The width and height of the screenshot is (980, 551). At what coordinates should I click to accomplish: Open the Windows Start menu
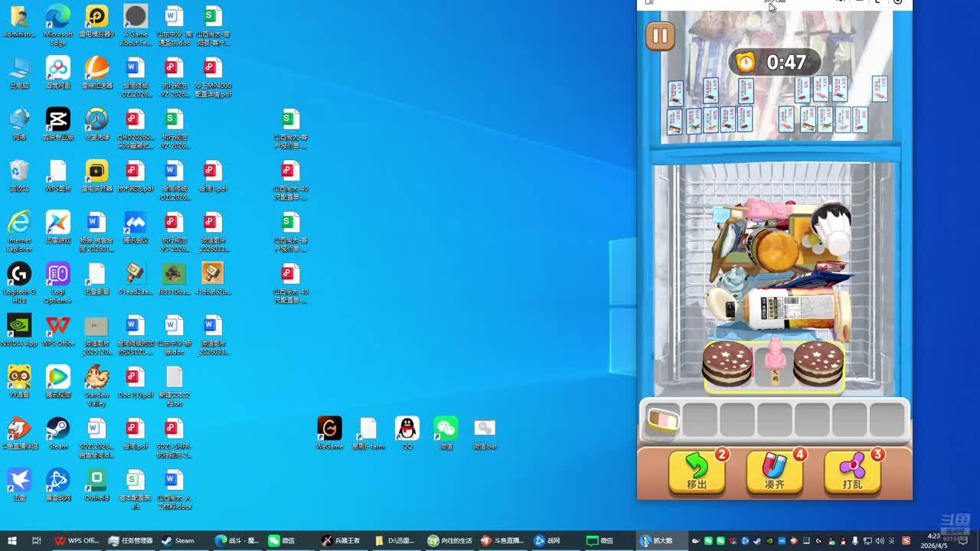coord(11,541)
